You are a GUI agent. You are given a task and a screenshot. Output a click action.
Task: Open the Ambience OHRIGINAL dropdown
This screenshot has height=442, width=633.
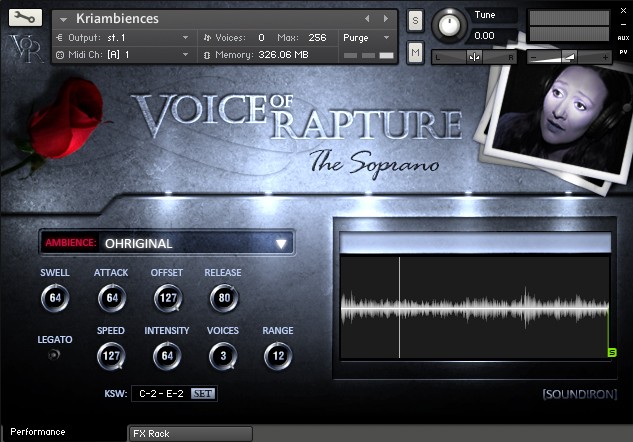[167, 243]
